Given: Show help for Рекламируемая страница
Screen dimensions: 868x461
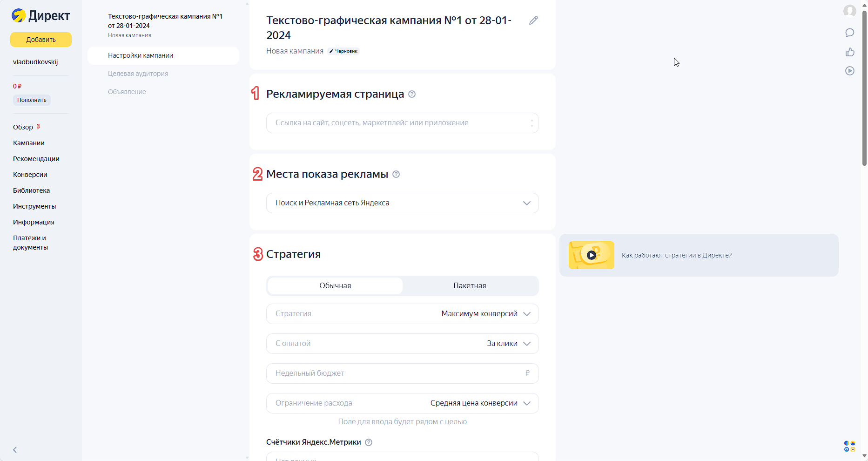Looking at the screenshot, I should click(x=412, y=94).
